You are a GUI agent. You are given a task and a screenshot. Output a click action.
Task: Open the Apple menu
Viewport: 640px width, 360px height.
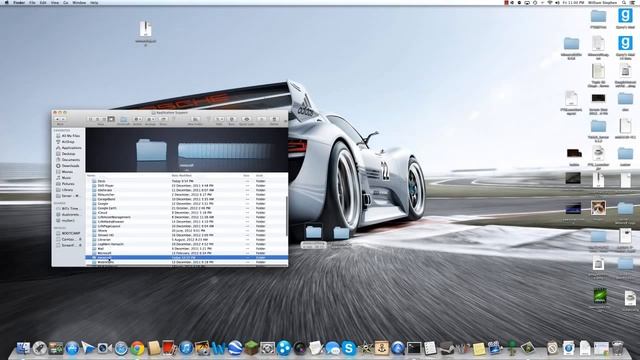click(7, 2)
